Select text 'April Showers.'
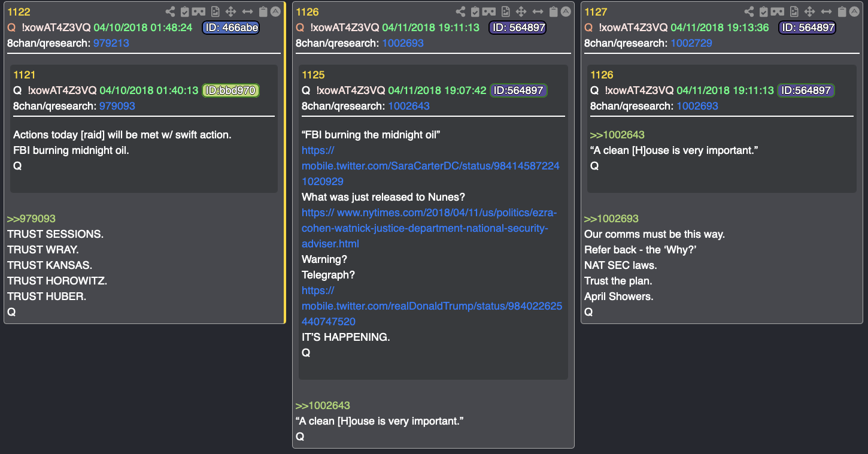 619,296
